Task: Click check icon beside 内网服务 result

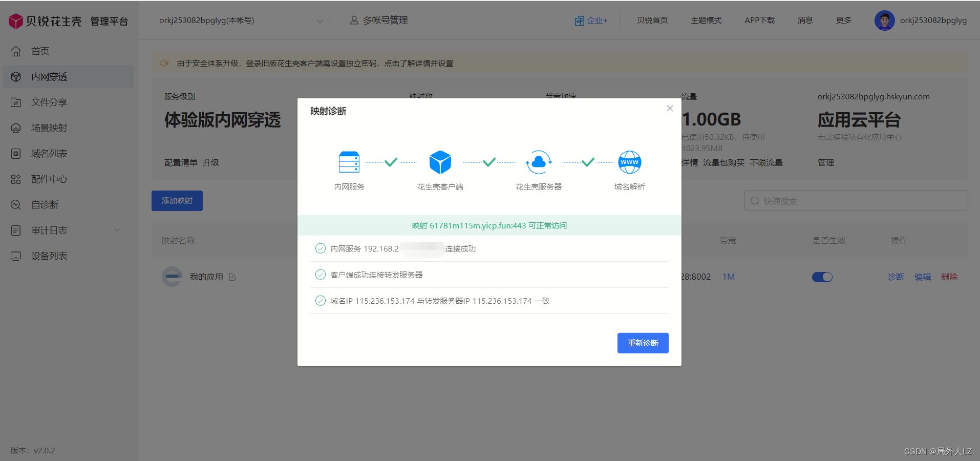Action: click(x=321, y=248)
